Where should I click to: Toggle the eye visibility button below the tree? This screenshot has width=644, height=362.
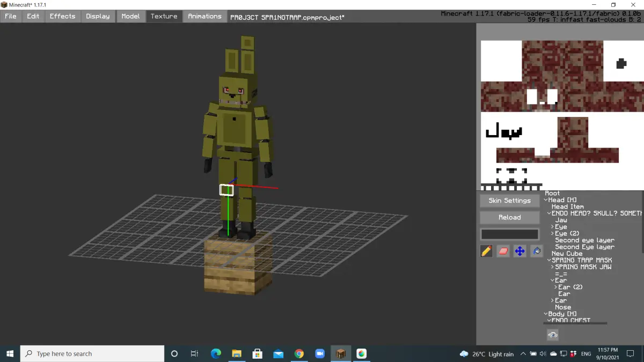point(553,335)
